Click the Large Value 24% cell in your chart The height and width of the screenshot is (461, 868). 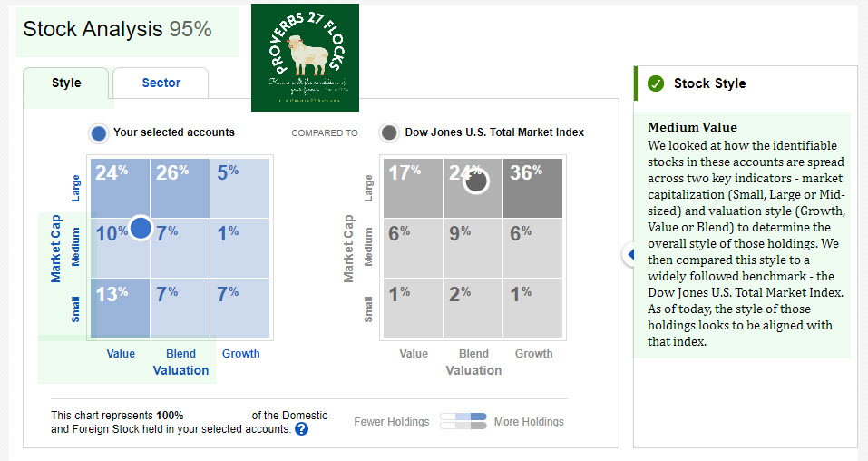coord(119,188)
